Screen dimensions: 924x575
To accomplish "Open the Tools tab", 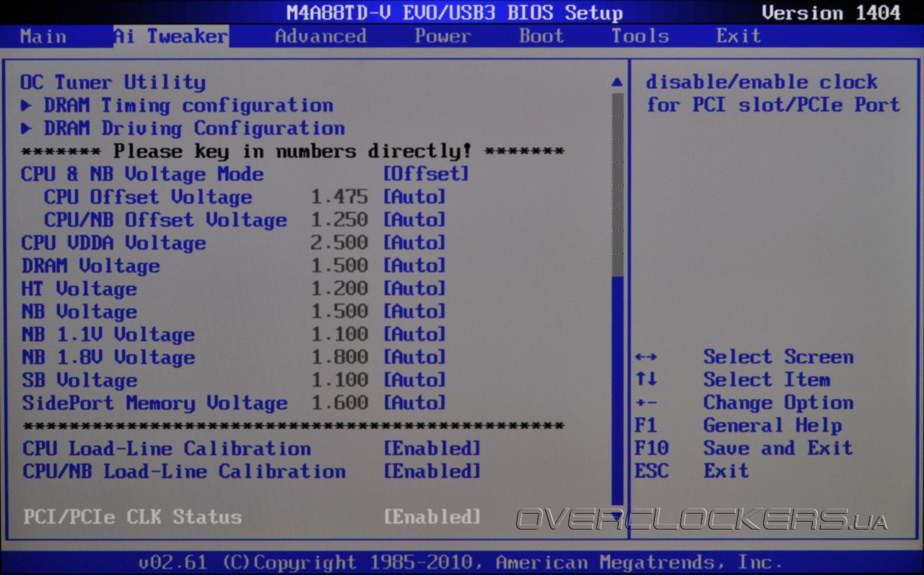I will 640,36.
